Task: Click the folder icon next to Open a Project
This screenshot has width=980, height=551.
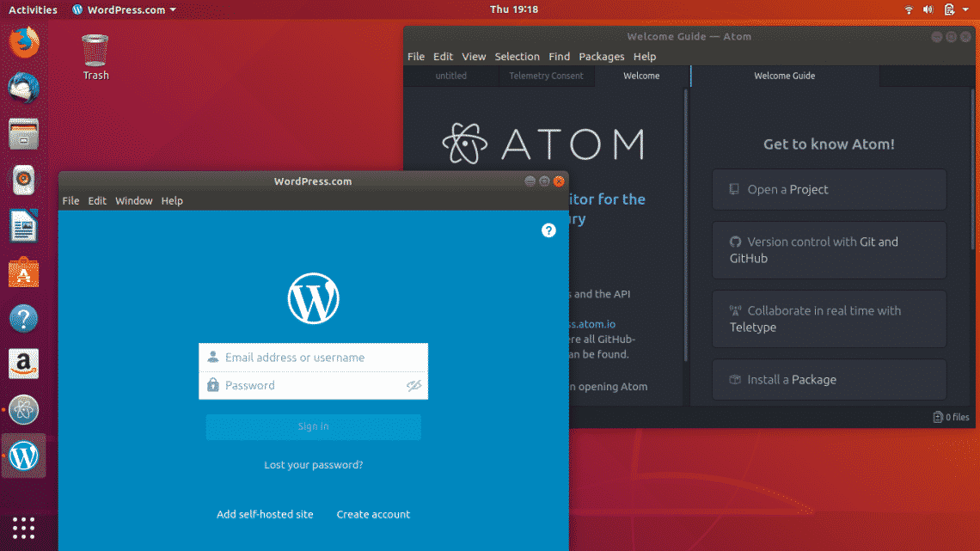Action: pyautogui.click(x=733, y=189)
